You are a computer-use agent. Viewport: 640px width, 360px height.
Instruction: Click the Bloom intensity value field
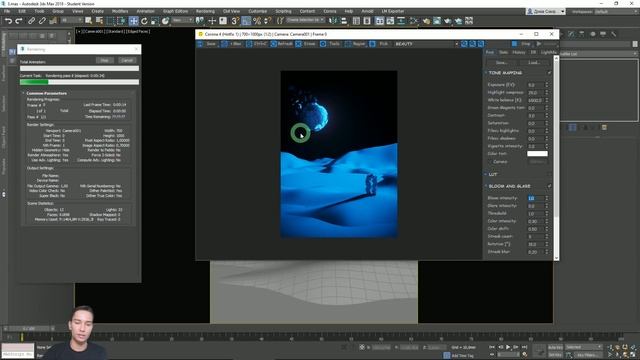point(536,198)
